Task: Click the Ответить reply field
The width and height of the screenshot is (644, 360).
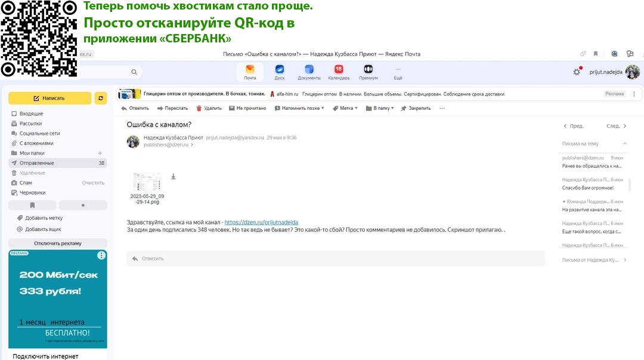Action: (x=336, y=259)
